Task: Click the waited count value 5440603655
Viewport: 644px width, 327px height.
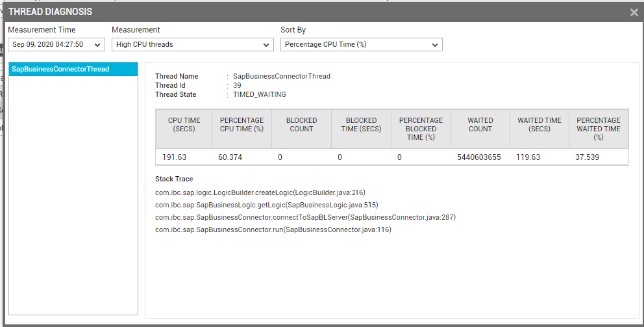Action: (x=479, y=157)
